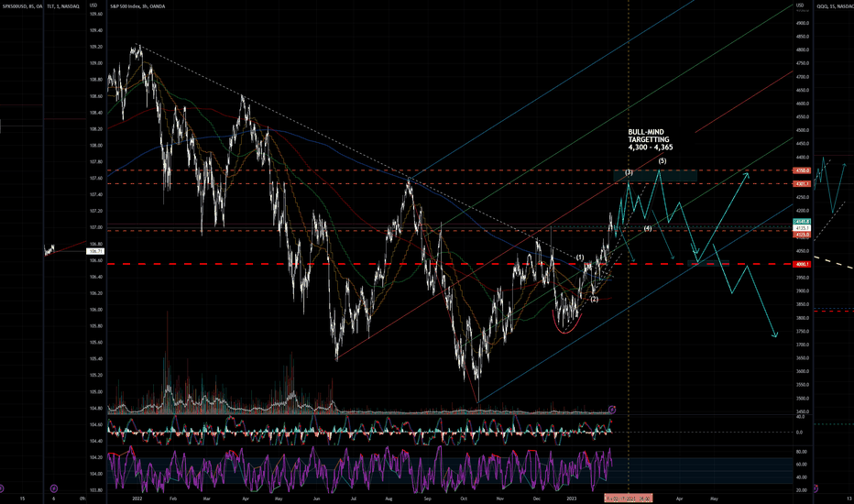Select the TLT, 1, NASDAQ chart title
Image resolution: width=854 pixels, height=504 pixels.
63,6
